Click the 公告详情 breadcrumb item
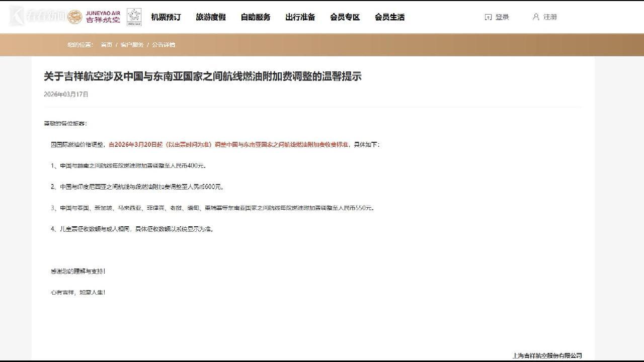 164,45
